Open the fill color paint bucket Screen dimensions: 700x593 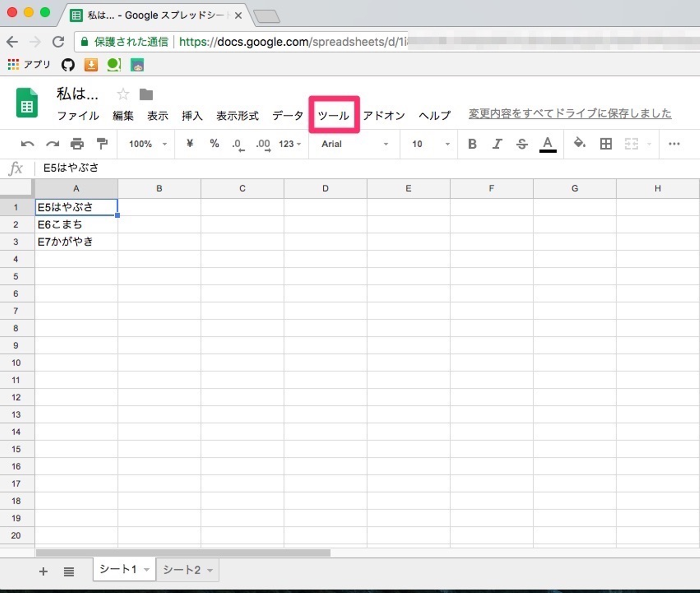pos(579,143)
